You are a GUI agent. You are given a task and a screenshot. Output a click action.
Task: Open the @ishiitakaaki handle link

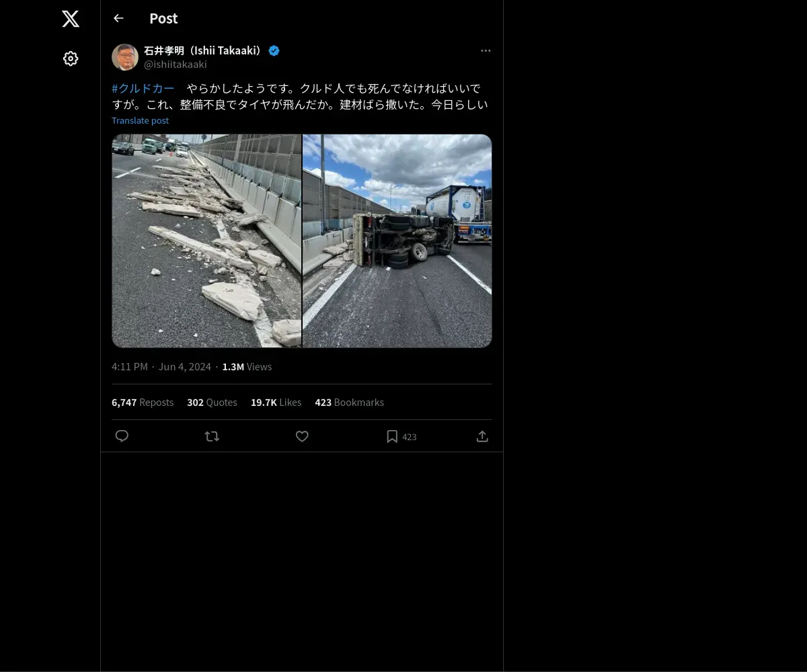pyautogui.click(x=176, y=65)
